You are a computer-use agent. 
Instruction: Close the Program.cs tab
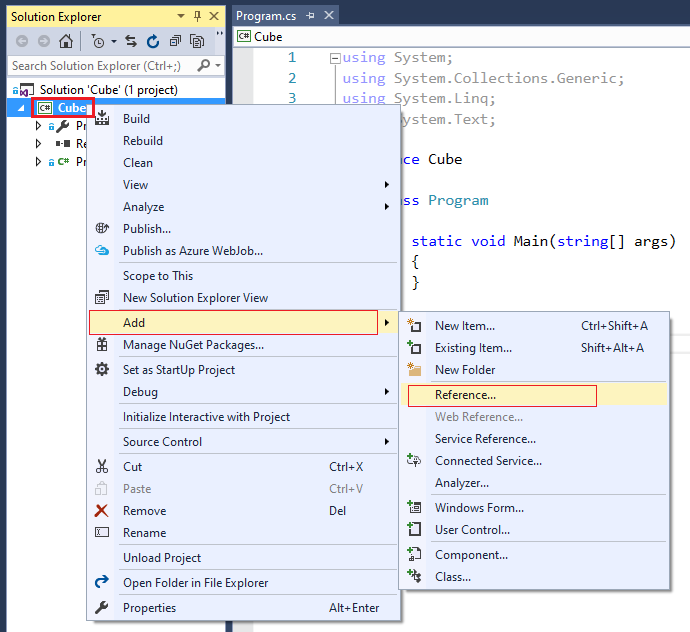click(329, 15)
